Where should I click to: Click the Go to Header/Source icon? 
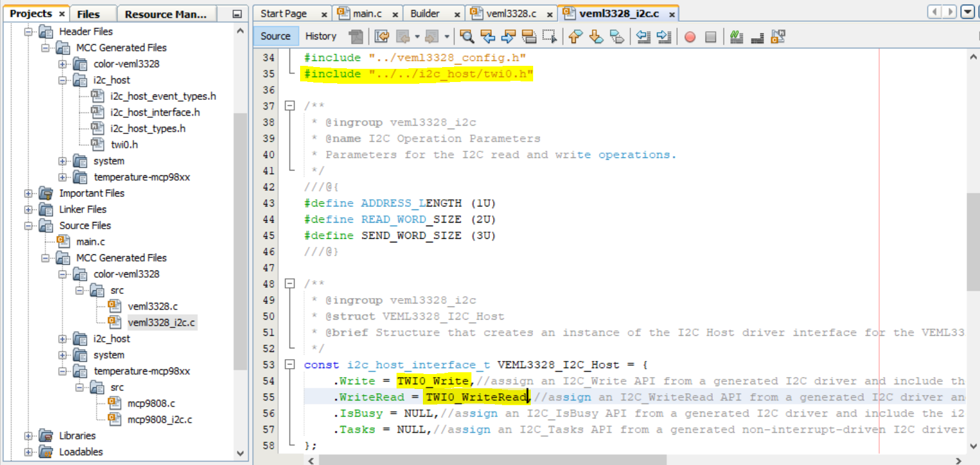[x=778, y=37]
